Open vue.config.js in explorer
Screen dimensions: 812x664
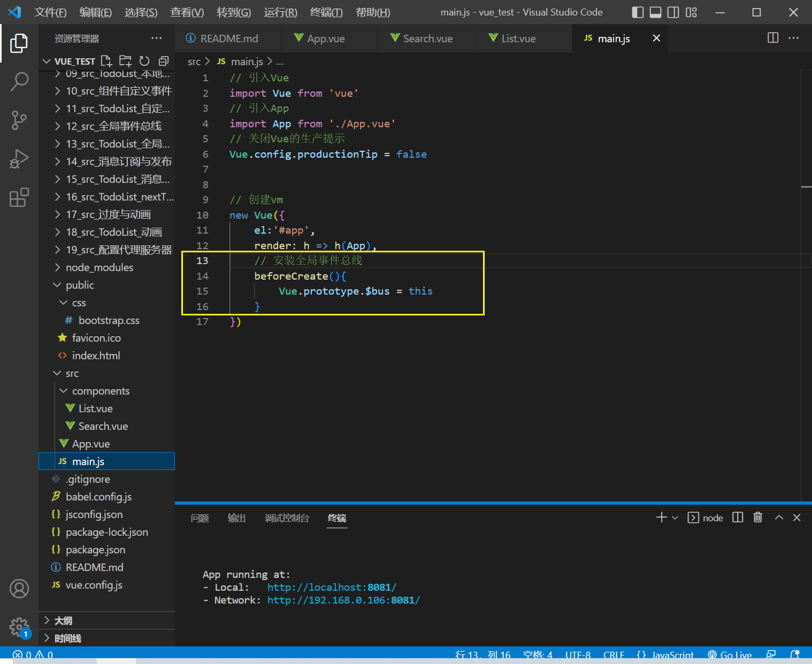pyautogui.click(x=107, y=585)
